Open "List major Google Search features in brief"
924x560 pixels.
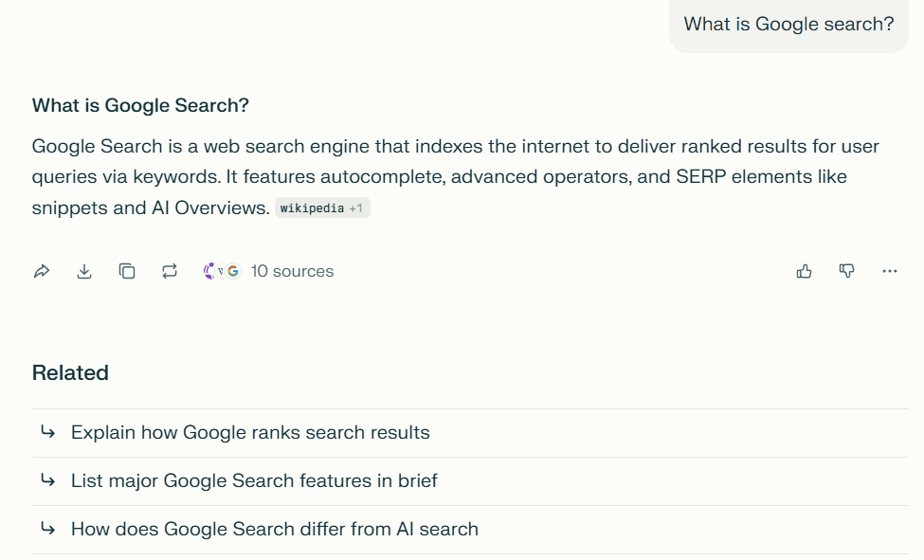coord(253,480)
